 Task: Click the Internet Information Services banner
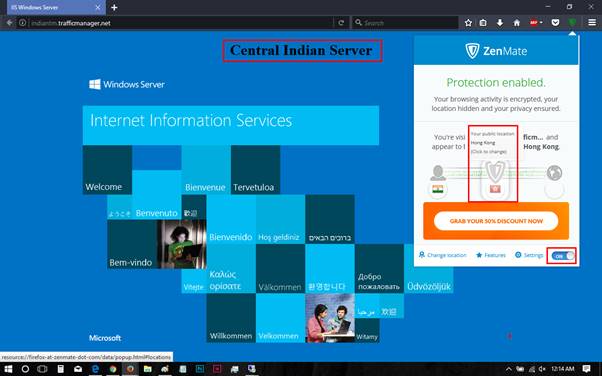point(231,125)
